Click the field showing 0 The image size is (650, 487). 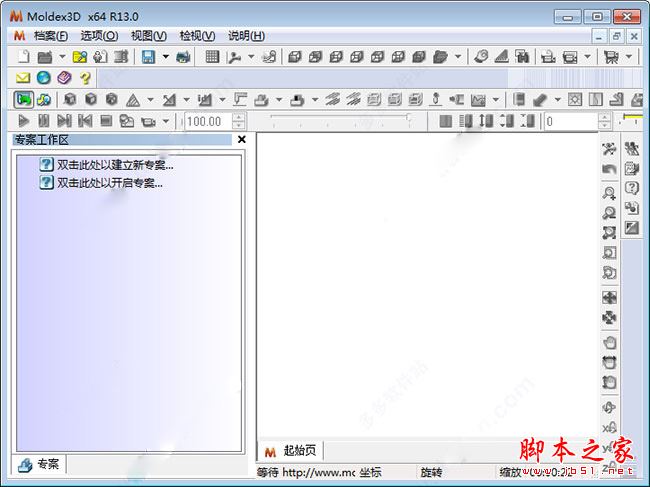[572, 121]
